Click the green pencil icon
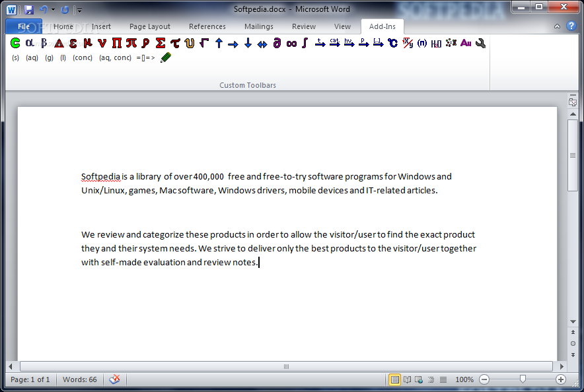 [166, 57]
